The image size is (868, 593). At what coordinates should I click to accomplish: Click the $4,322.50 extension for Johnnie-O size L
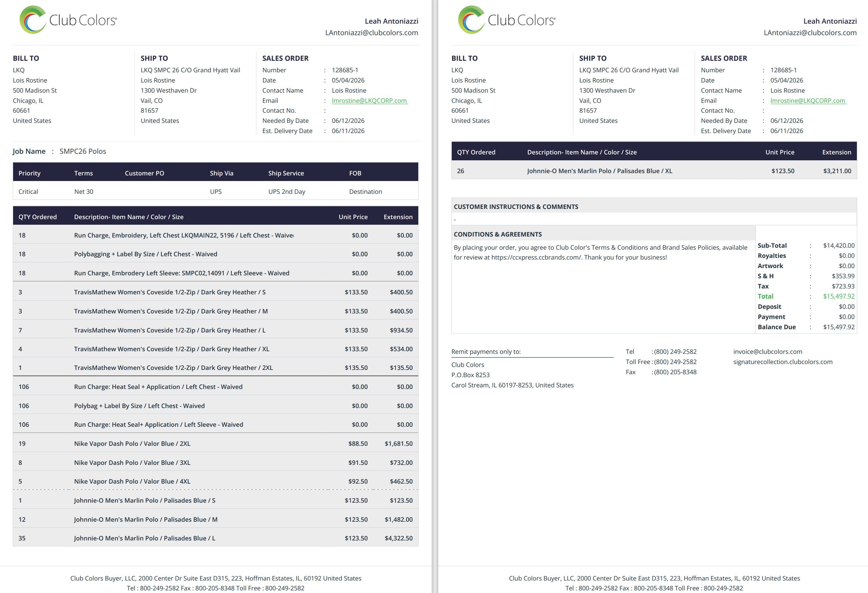coord(399,538)
